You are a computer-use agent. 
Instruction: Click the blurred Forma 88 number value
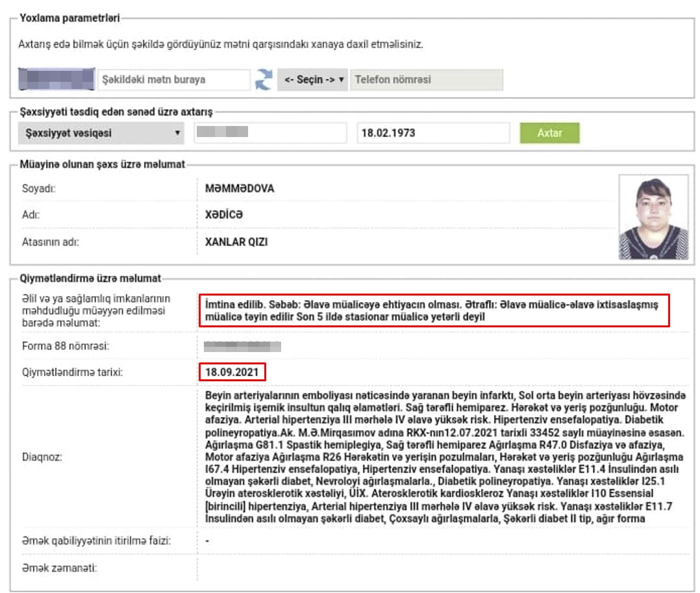coord(242,346)
